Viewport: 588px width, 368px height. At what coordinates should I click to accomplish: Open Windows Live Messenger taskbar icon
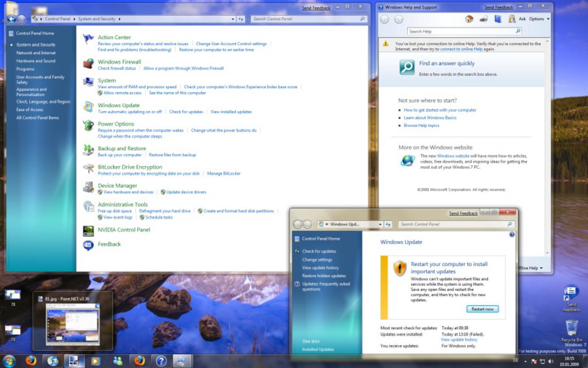point(118,361)
